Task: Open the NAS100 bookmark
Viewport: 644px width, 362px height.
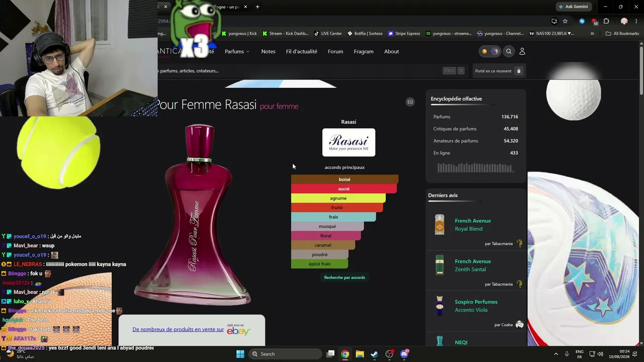Action: point(551,34)
